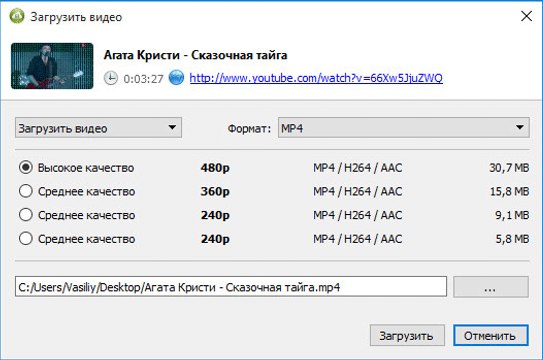The width and height of the screenshot is (543, 360).
Task: Click the duration text 0:03:27
Action: 143,79
